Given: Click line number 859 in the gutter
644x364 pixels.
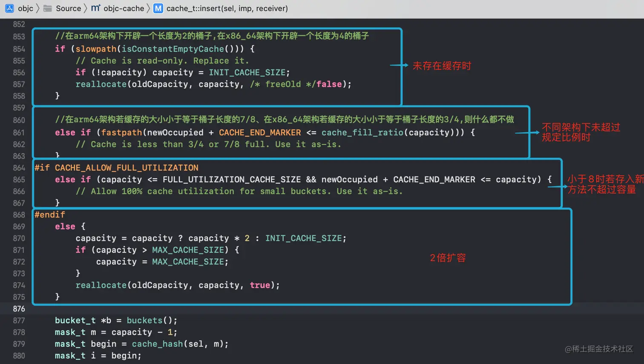Looking at the screenshot, I should 19,108.
